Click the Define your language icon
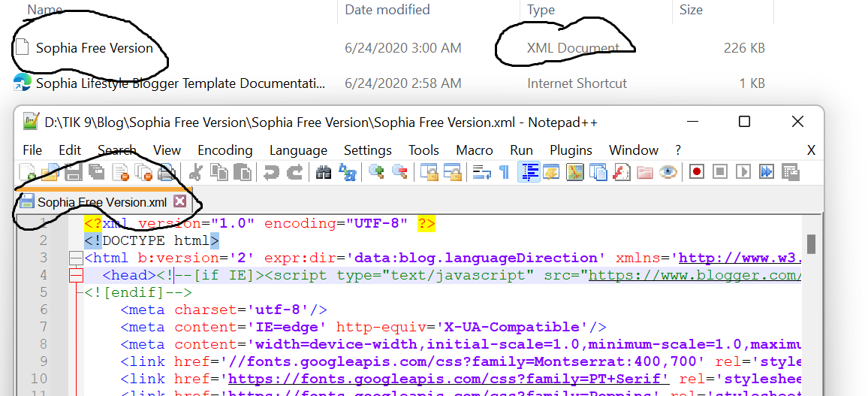This screenshot has width=868, height=396. click(551, 171)
